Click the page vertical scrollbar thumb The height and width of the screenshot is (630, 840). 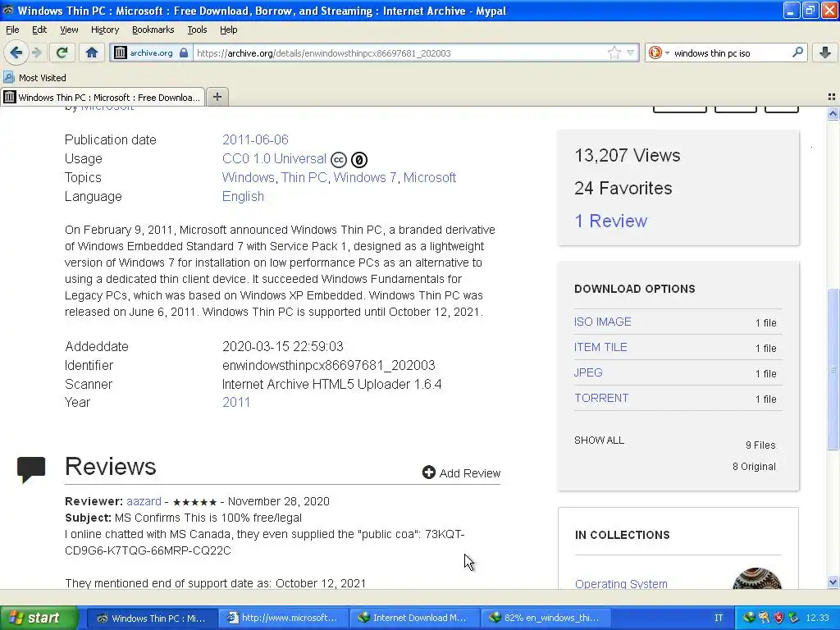point(833,369)
